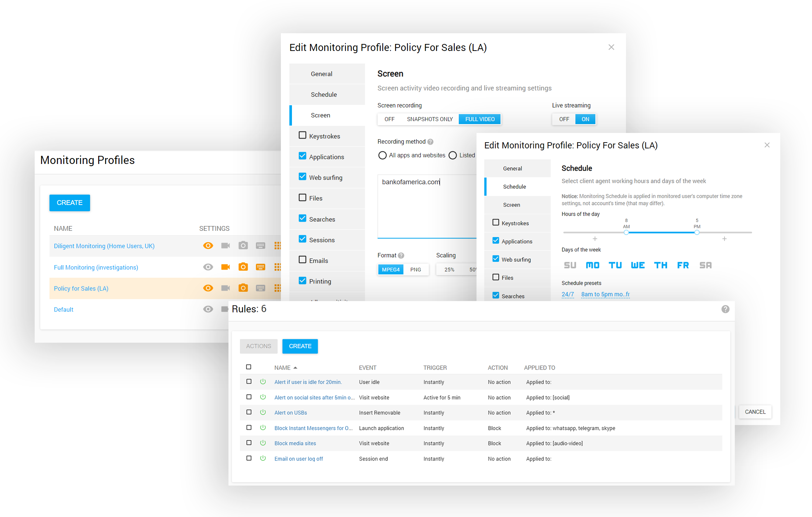Select All apps and websites radio button
The width and height of the screenshot is (812, 517).
[x=382, y=155]
